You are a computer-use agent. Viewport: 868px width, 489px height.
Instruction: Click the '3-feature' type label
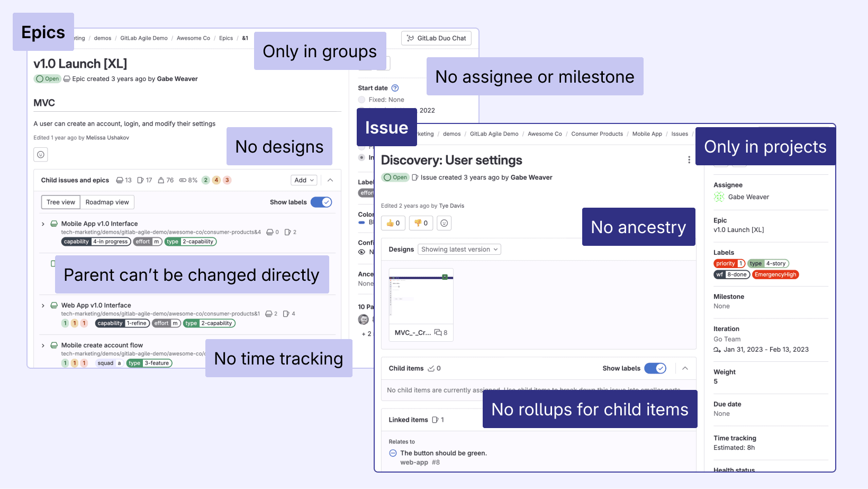click(x=149, y=363)
